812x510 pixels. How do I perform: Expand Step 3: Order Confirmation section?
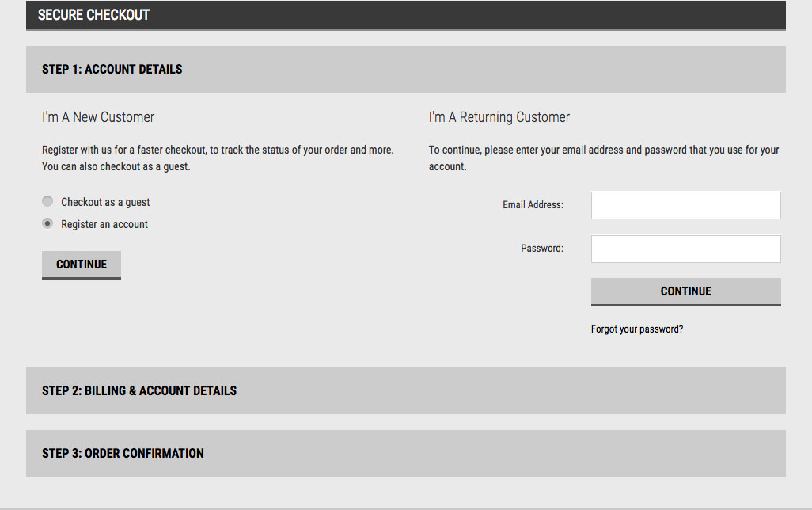123,453
